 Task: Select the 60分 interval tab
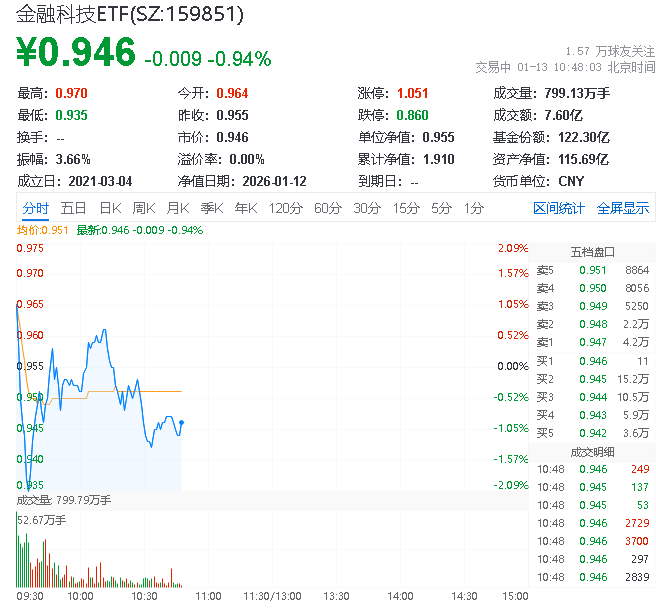[327, 208]
